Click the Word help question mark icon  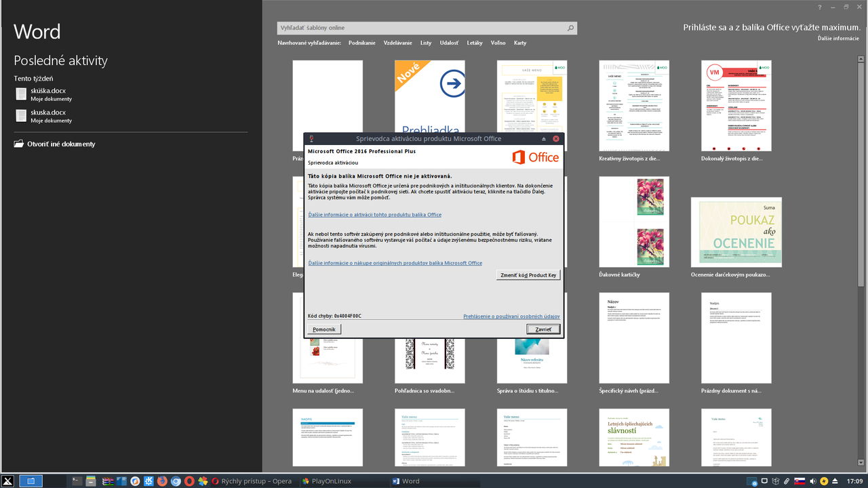(x=819, y=7)
